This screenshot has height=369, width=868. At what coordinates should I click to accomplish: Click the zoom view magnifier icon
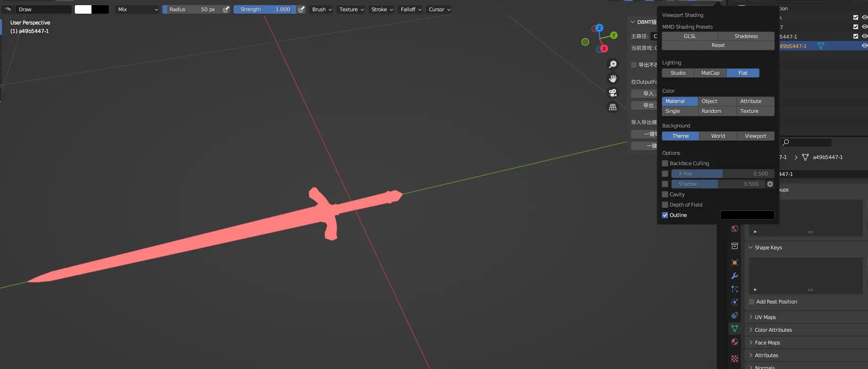pos(613,64)
